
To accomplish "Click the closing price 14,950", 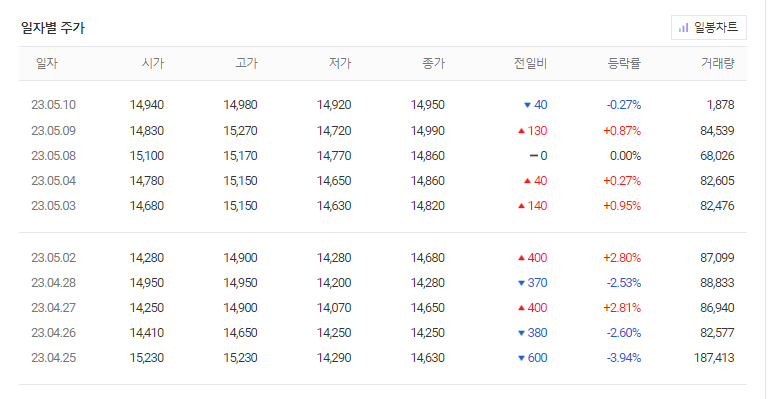I will coord(428,105).
